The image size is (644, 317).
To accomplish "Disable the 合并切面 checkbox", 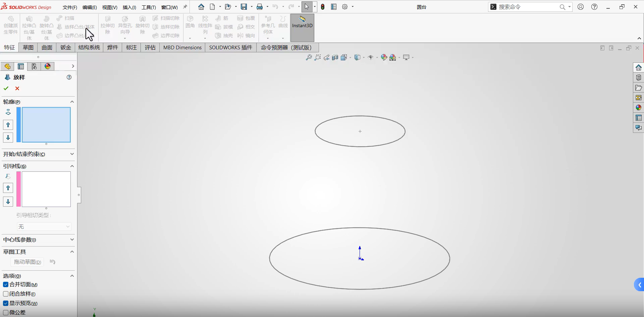I will pos(6,284).
